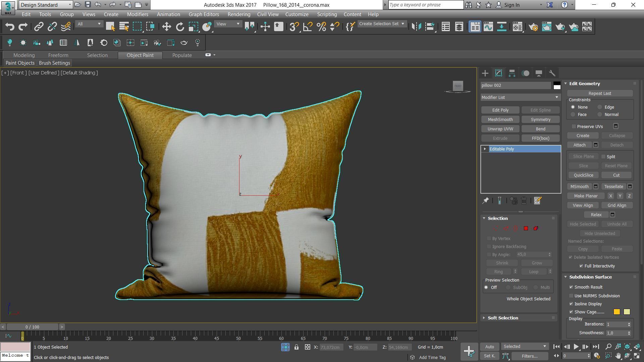
Task: Activate Select and Move tool
Action: tap(166, 27)
